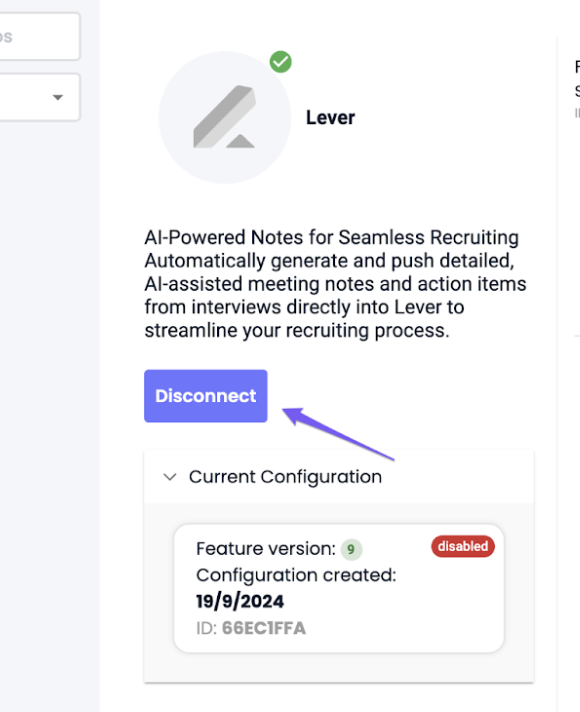Viewport: 580px width, 712px height.
Task: Open the dropdown arrow in left sidebar
Action: click(x=58, y=97)
